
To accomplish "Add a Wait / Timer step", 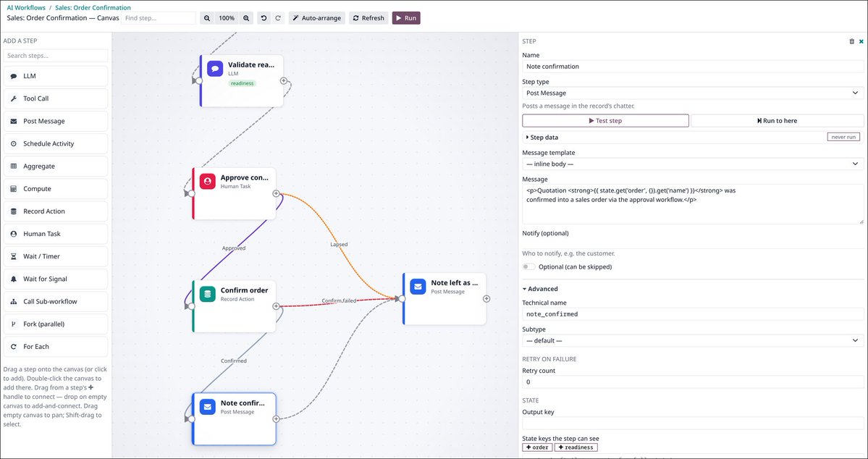I will click(55, 256).
